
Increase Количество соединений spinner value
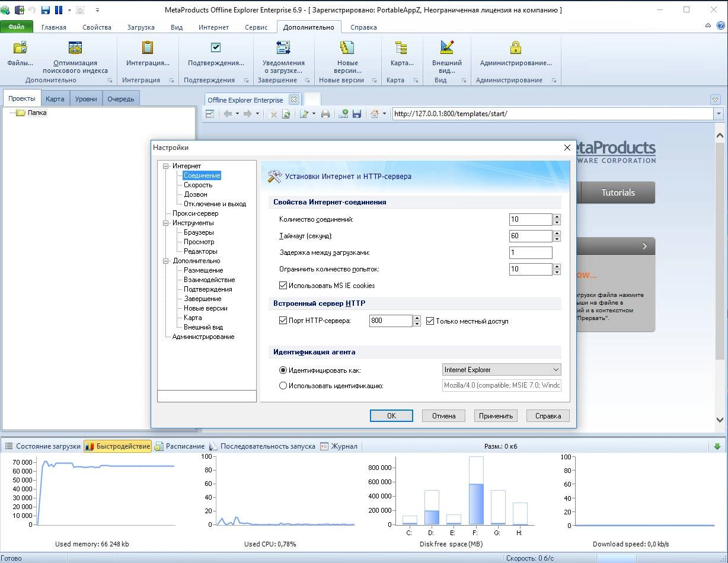click(x=557, y=216)
